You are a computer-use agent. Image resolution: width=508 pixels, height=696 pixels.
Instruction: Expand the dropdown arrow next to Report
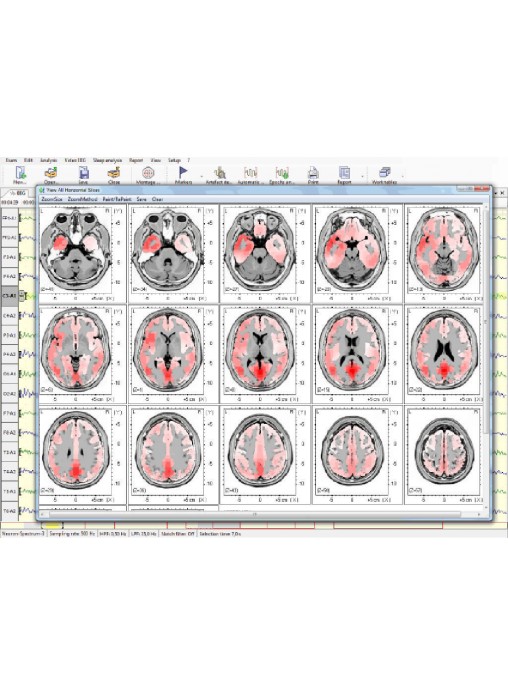pos(362,176)
